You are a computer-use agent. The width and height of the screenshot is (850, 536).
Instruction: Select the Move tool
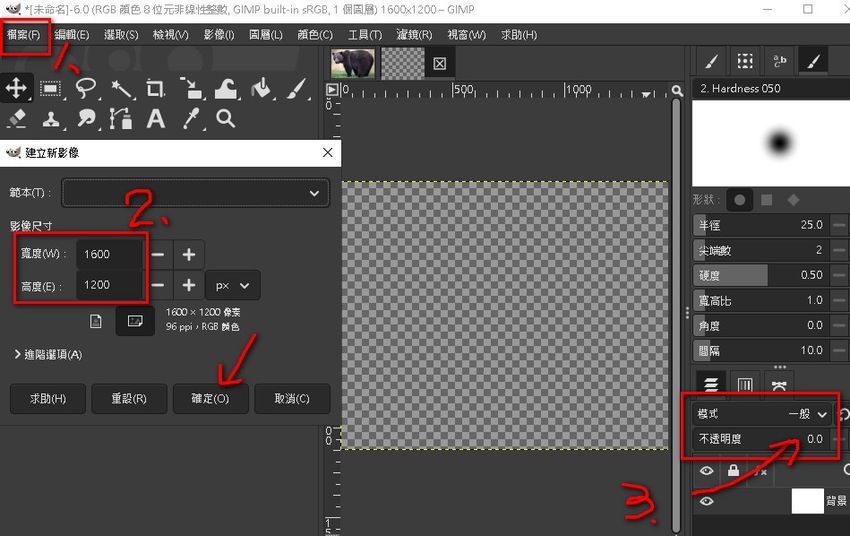(x=16, y=88)
